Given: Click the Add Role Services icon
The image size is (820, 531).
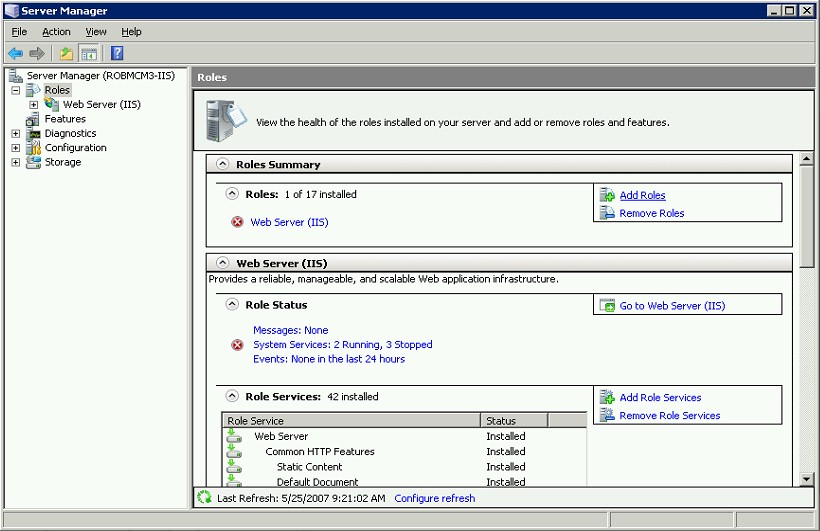Looking at the screenshot, I should click(x=607, y=397).
